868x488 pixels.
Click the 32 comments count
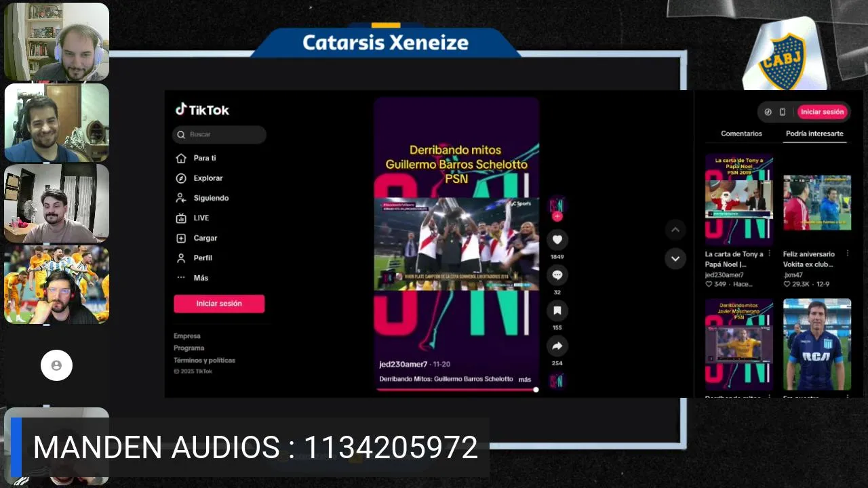point(557,292)
